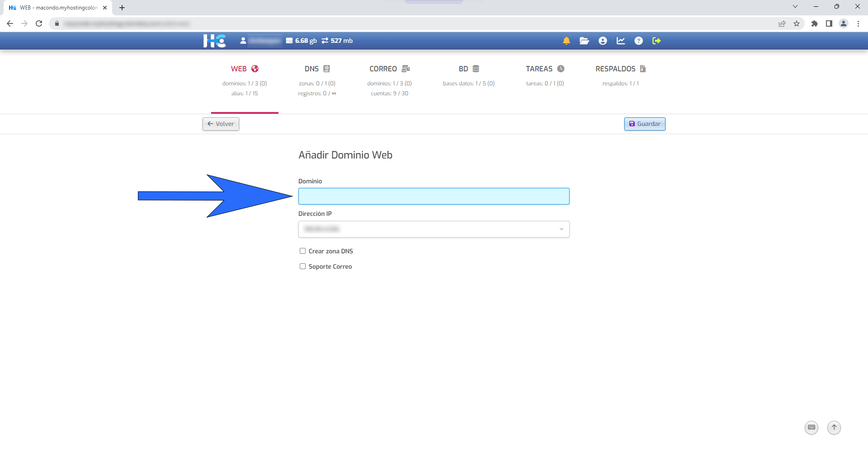Click the bandwidth 527 mb indicator
The width and height of the screenshot is (868, 462).
pyautogui.click(x=337, y=41)
